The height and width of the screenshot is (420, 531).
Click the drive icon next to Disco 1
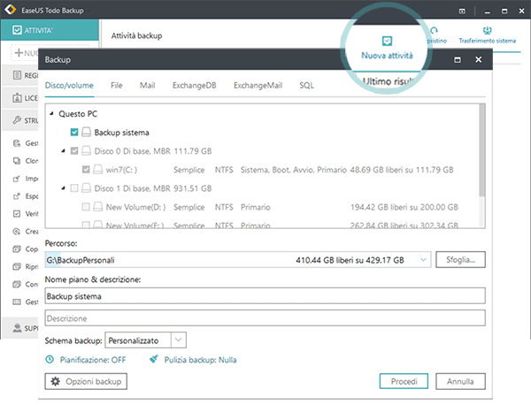[x=87, y=187]
